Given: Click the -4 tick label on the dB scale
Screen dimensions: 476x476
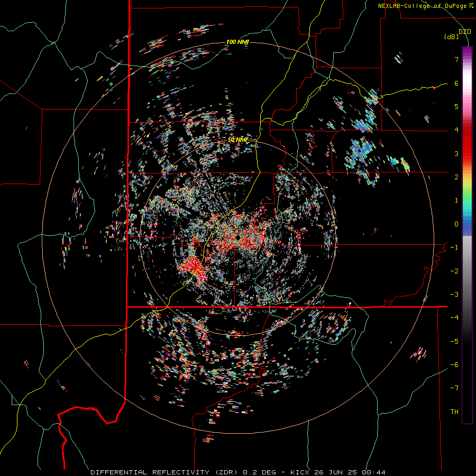Looking at the screenshot, I should 454,318.
